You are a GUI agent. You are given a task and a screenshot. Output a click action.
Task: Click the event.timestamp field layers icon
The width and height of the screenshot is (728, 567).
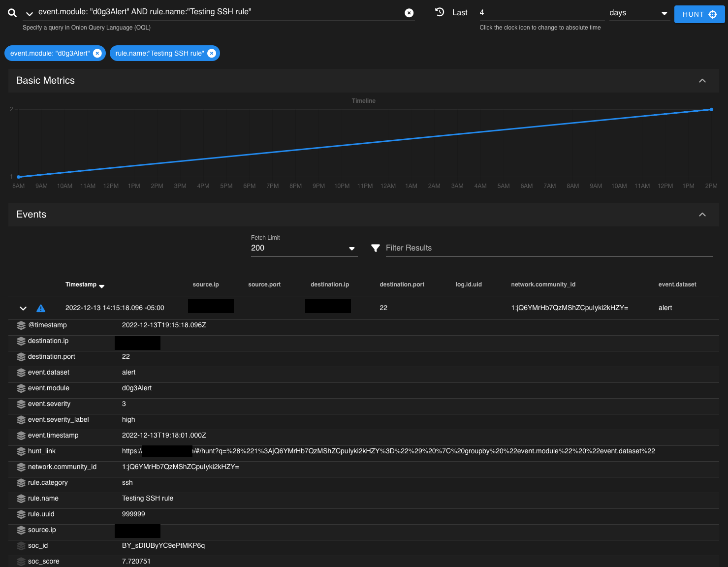(21, 436)
